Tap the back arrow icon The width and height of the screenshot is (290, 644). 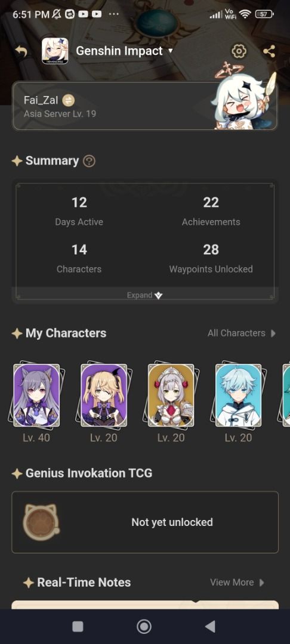tap(21, 51)
